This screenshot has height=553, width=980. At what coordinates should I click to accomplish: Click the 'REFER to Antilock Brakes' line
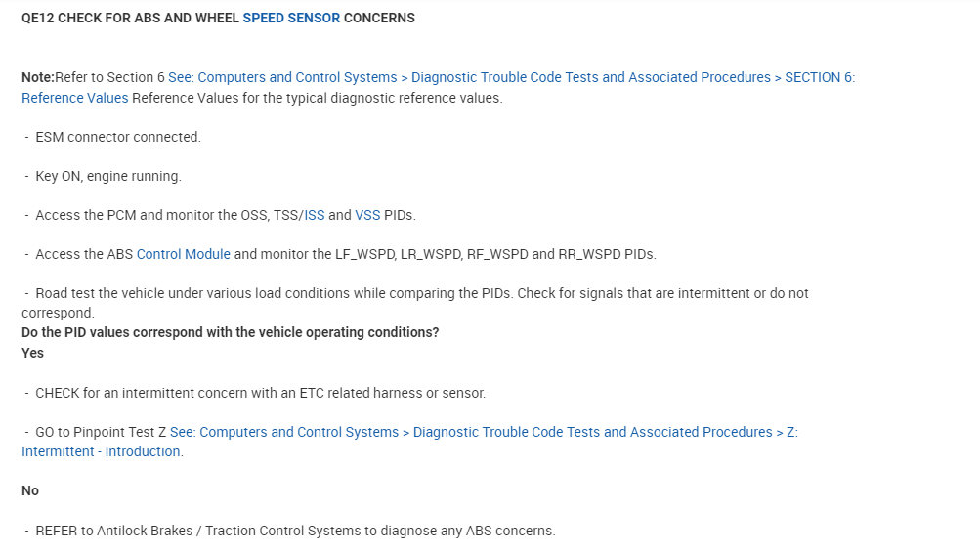click(295, 531)
